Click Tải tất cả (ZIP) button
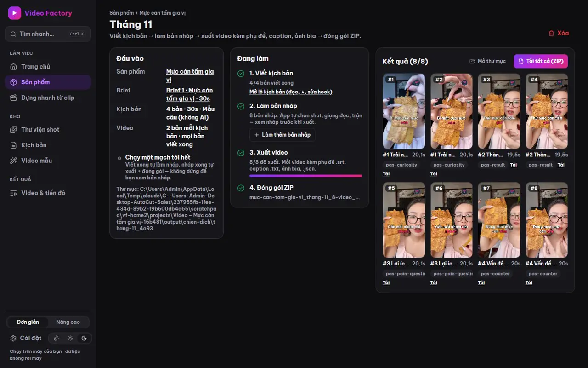588x368 pixels. click(x=541, y=61)
